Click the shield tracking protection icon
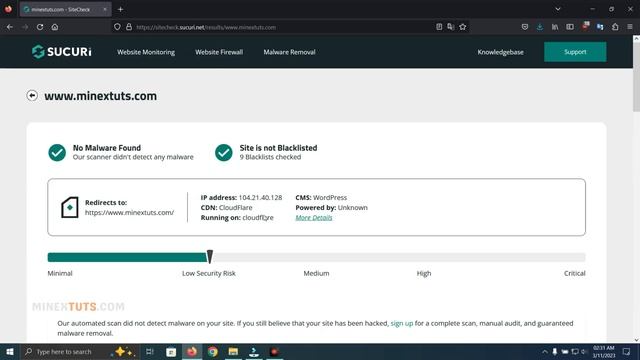The width and height of the screenshot is (640, 360). [x=117, y=27]
